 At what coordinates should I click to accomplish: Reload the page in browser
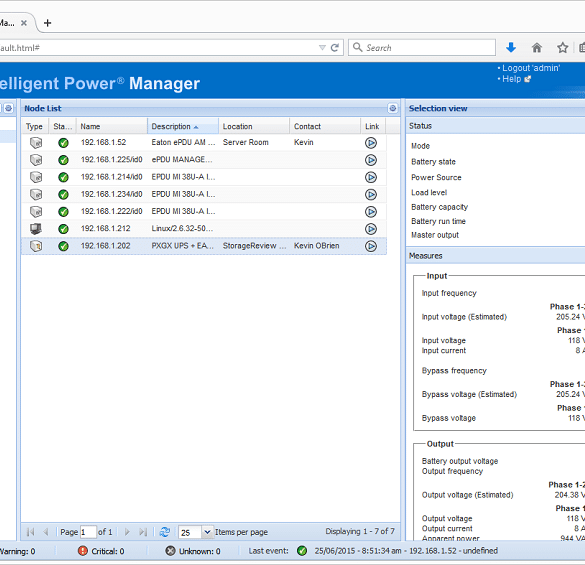(335, 48)
